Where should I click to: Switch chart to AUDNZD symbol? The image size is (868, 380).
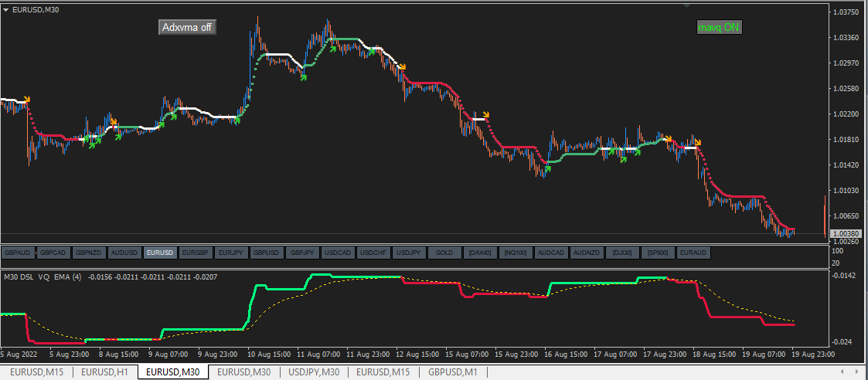point(586,253)
